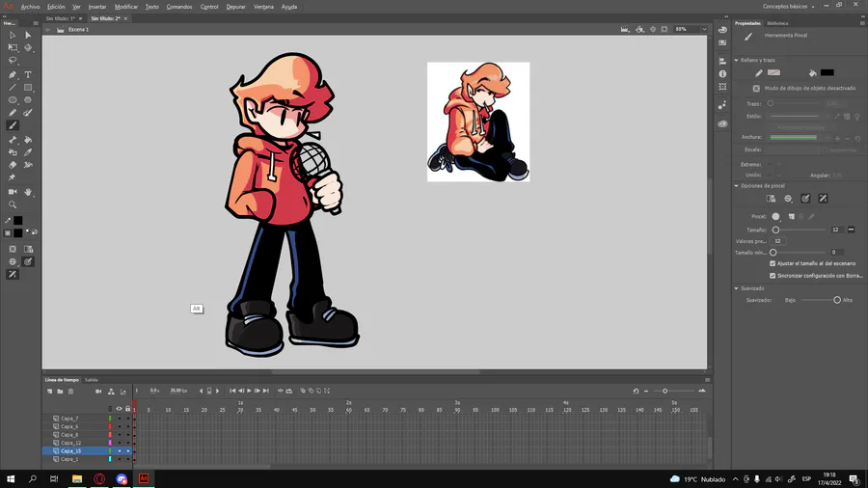
Task: Switch to the Salida tab
Action: 92,380
